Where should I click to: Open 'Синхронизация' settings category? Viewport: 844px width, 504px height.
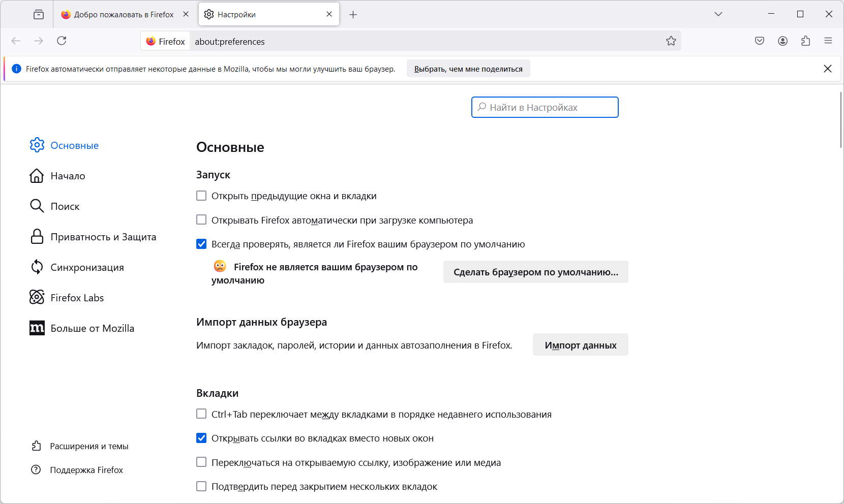[77, 267]
